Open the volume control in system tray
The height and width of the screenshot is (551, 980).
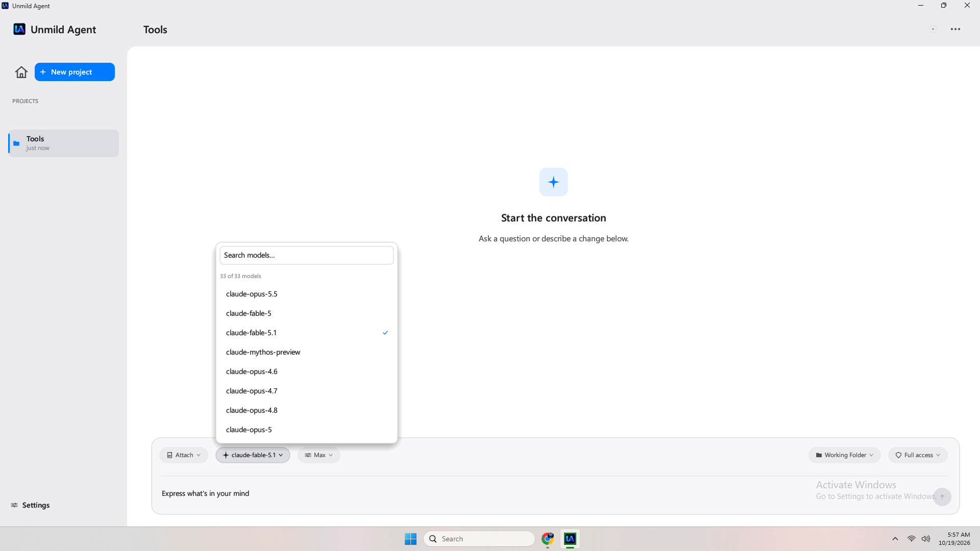[926, 539]
